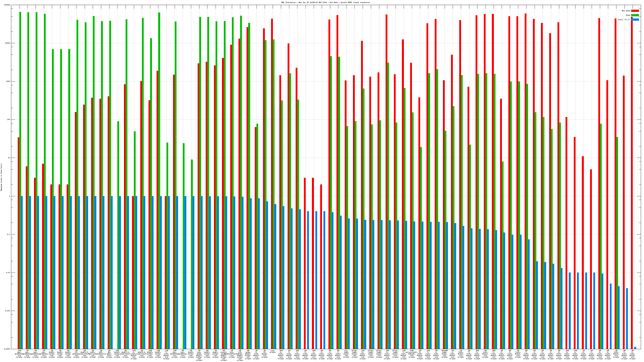Viewport: 644px width, 362px height.
Task: Click the 100000 y-axis tick label
Action: pyautogui.click(x=7, y=5)
